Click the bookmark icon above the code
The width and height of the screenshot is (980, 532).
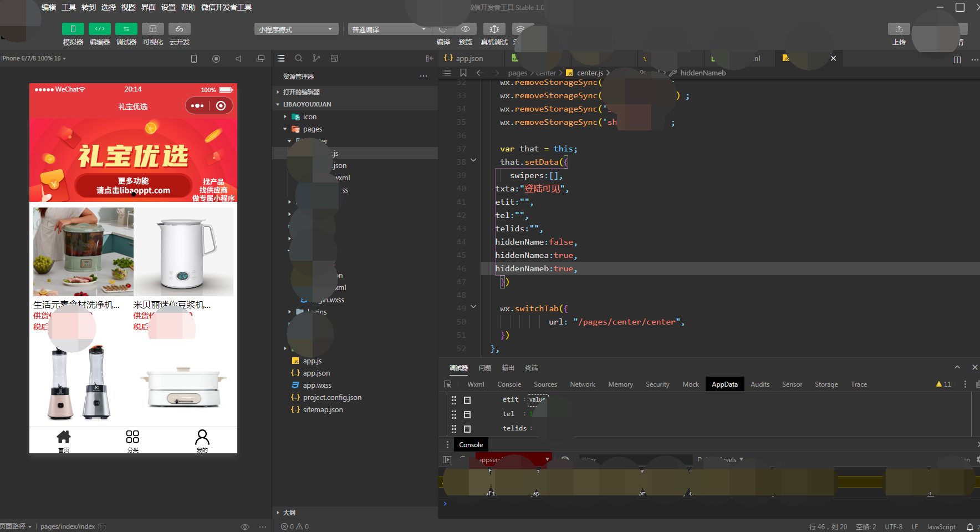[463, 73]
